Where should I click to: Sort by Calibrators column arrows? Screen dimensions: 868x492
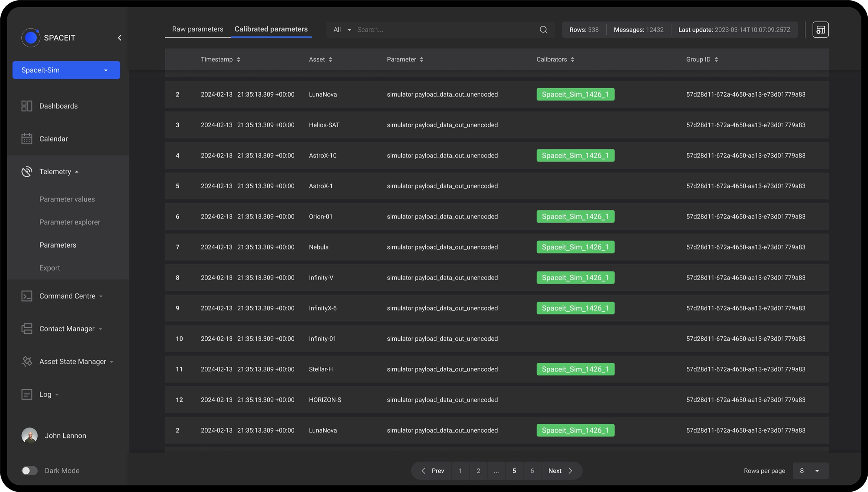pyautogui.click(x=573, y=59)
